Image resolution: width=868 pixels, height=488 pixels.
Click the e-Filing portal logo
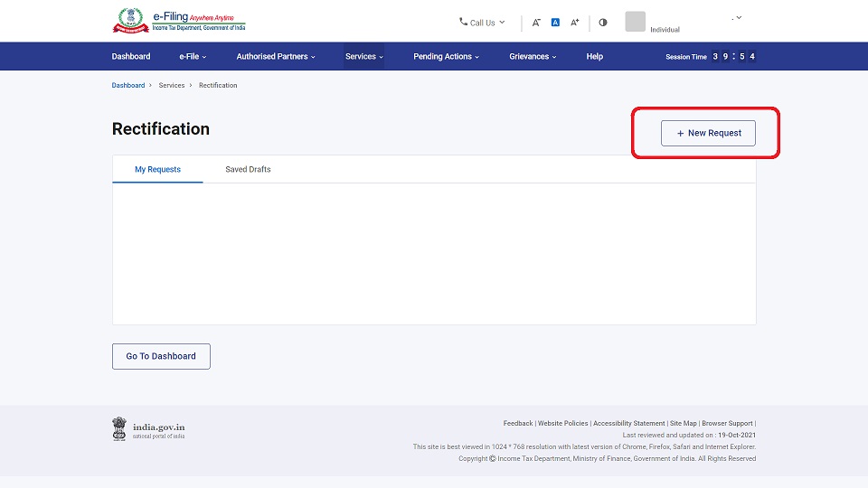[179, 21]
